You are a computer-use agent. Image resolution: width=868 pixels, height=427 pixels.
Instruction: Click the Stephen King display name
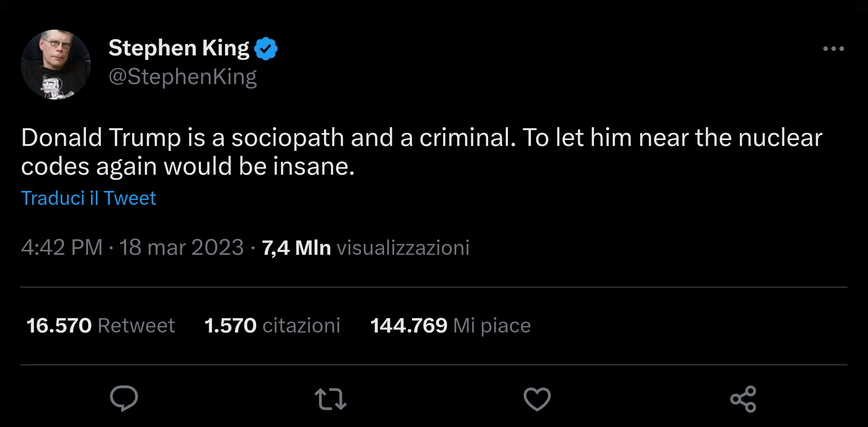(x=179, y=48)
